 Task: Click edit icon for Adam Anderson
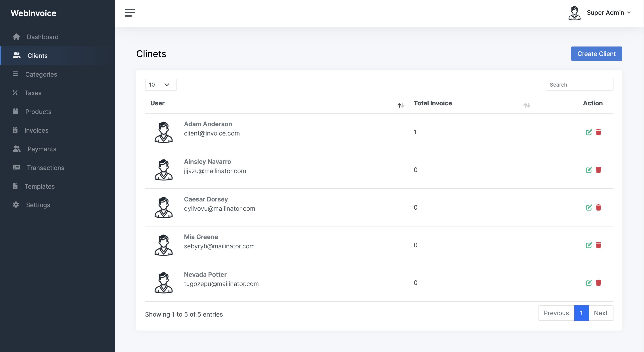coord(589,132)
